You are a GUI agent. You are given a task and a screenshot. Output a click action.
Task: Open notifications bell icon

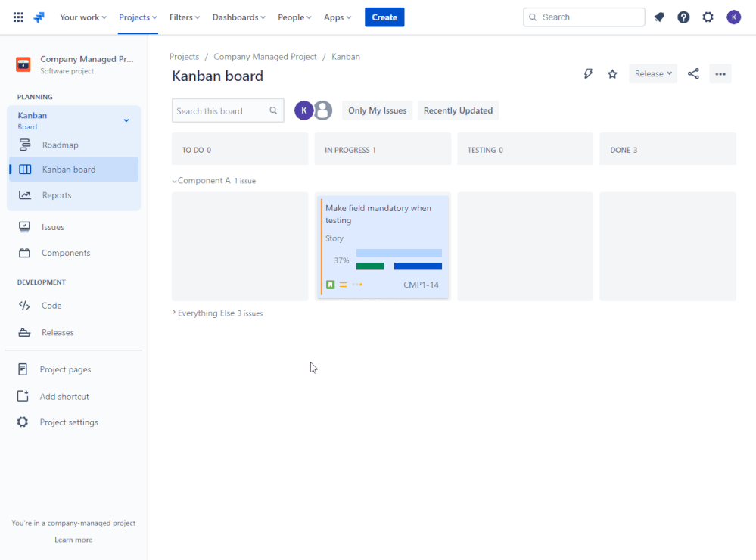[659, 17]
